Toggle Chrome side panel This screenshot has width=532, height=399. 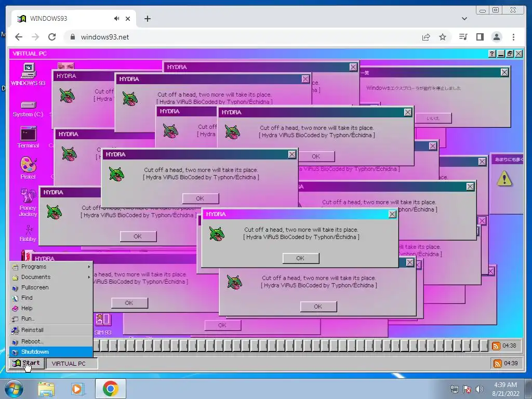(480, 37)
